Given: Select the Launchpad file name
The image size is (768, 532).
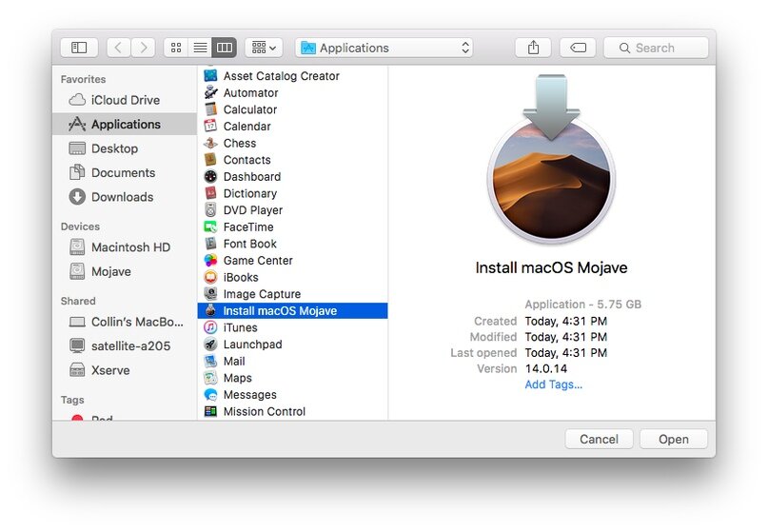Looking at the screenshot, I should click(253, 345).
